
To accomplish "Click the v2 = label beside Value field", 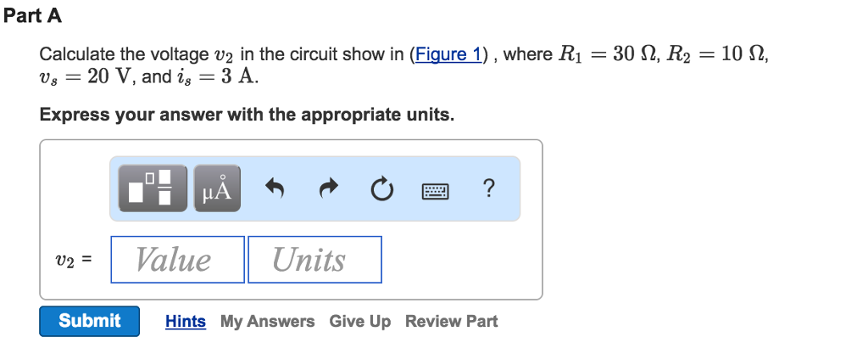I will tap(74, 260).
